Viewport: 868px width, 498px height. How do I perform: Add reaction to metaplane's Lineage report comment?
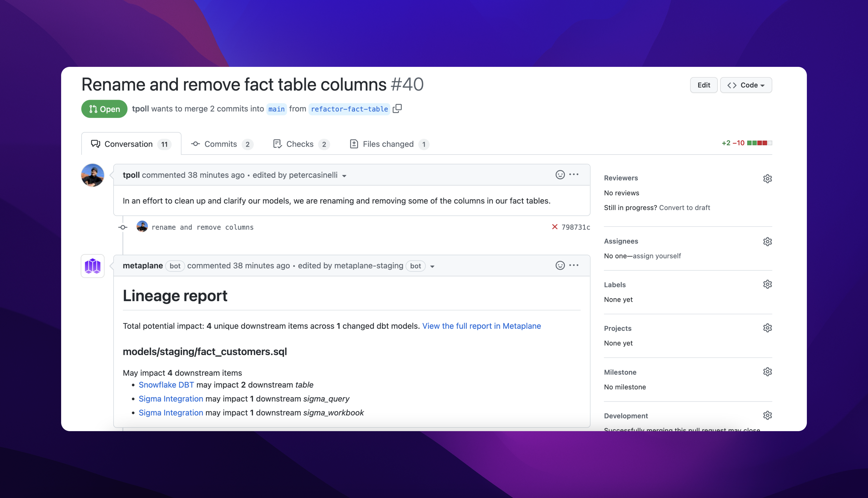click(x=560, y=265)
